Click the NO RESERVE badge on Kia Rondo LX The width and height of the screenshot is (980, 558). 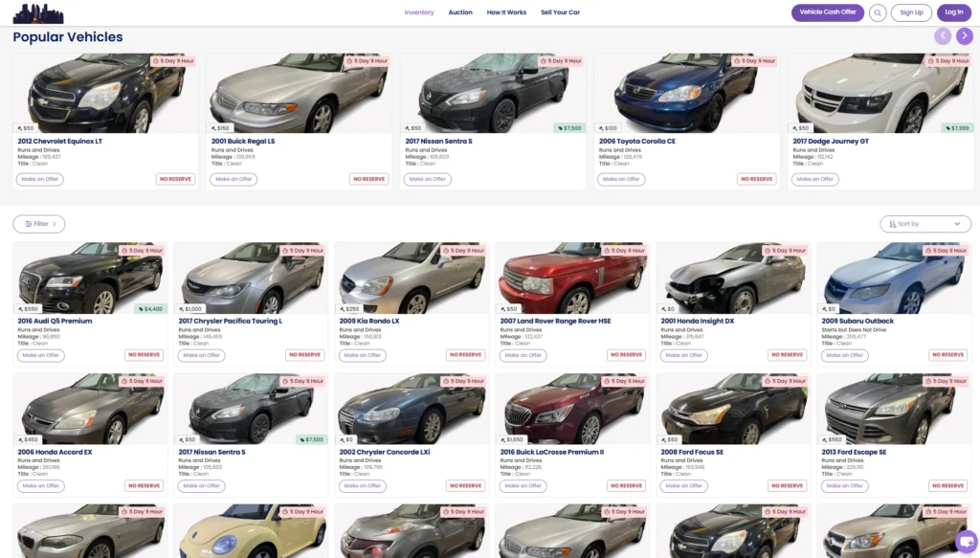[x=466, y=354]
